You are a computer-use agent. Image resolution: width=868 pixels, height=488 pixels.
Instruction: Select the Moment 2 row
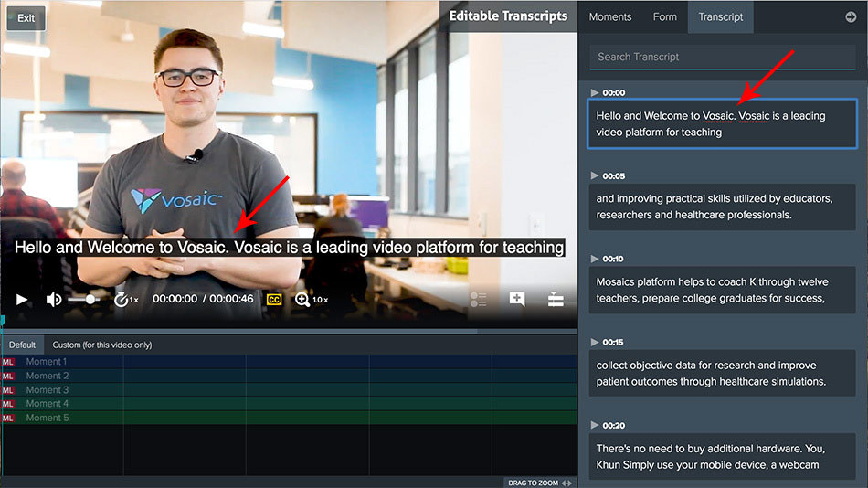click(289, 376)
